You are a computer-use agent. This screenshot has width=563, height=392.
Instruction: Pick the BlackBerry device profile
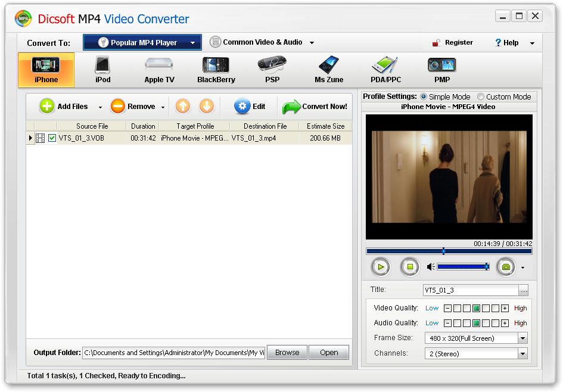pos(216,70)
